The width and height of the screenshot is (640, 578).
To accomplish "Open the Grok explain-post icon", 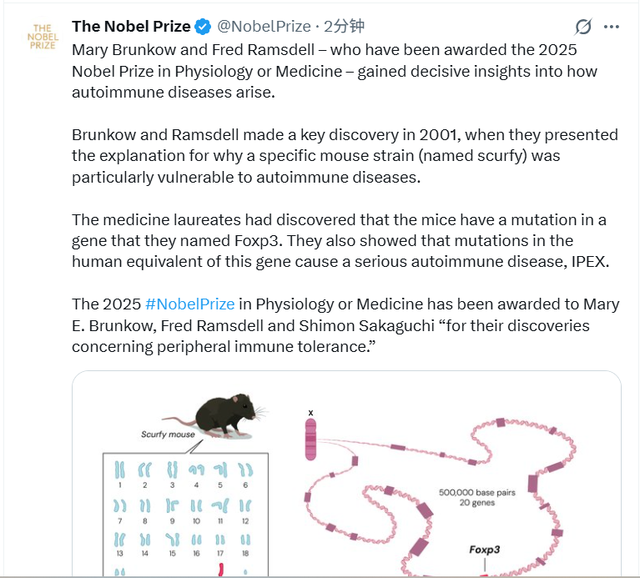I will coord(584,27).
